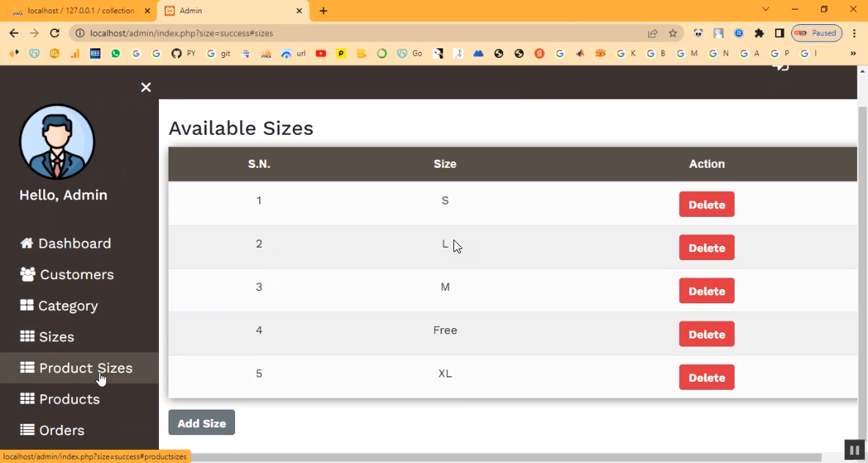Delete size S row
The image size is (868, 463).
(706, 205)
